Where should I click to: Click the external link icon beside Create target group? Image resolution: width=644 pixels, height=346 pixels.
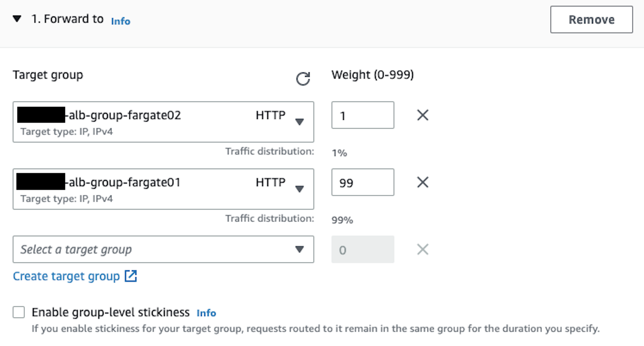(131, 276)
